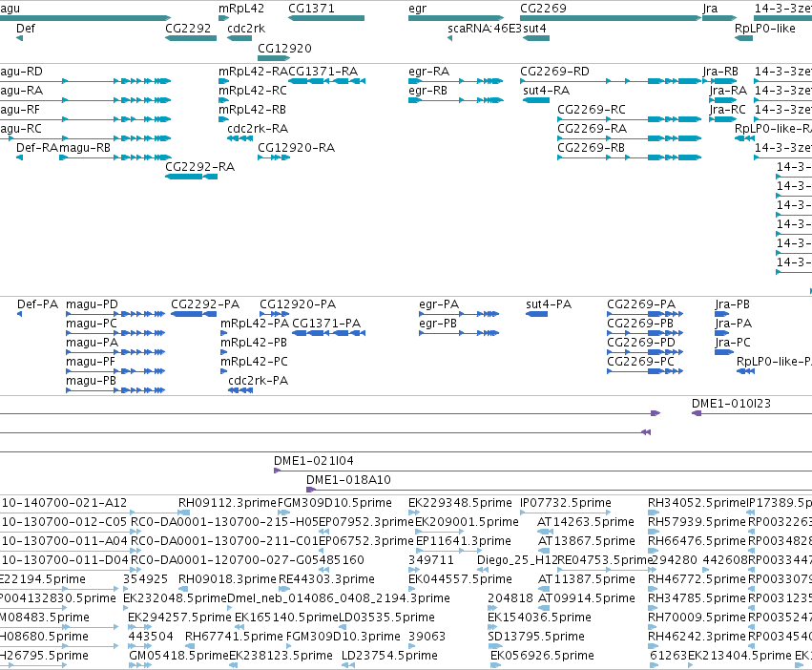Image resolution: width=812 pixels, height=670 pixels.
Task: Select Diego_25_H12 EST label
Action: click(516, 560)
